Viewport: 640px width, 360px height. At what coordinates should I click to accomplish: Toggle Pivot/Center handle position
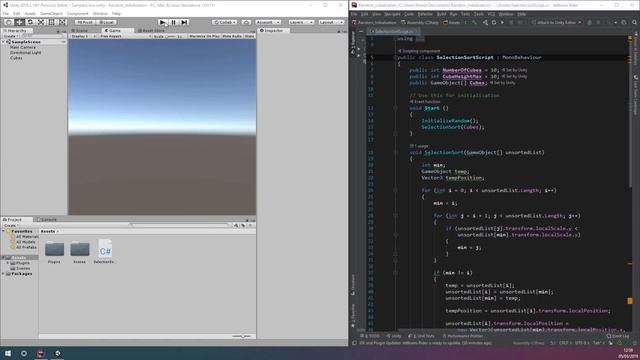tap(84, 22)
